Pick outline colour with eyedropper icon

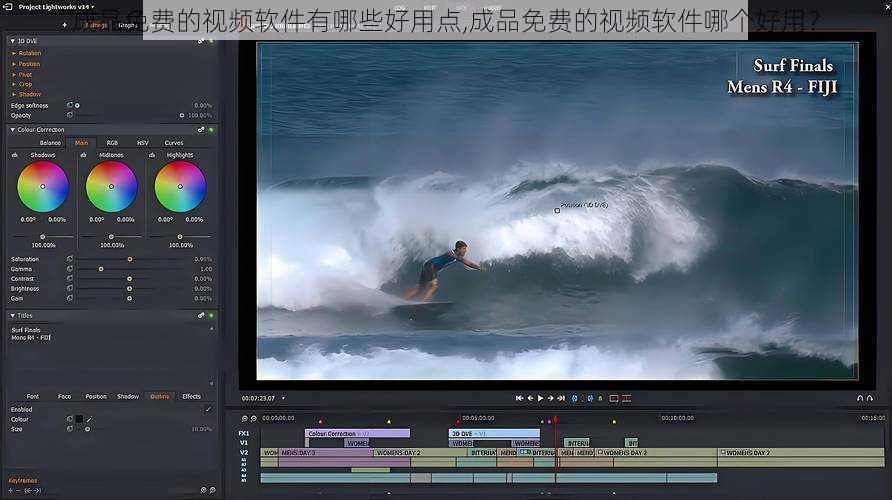coord(89,419)
